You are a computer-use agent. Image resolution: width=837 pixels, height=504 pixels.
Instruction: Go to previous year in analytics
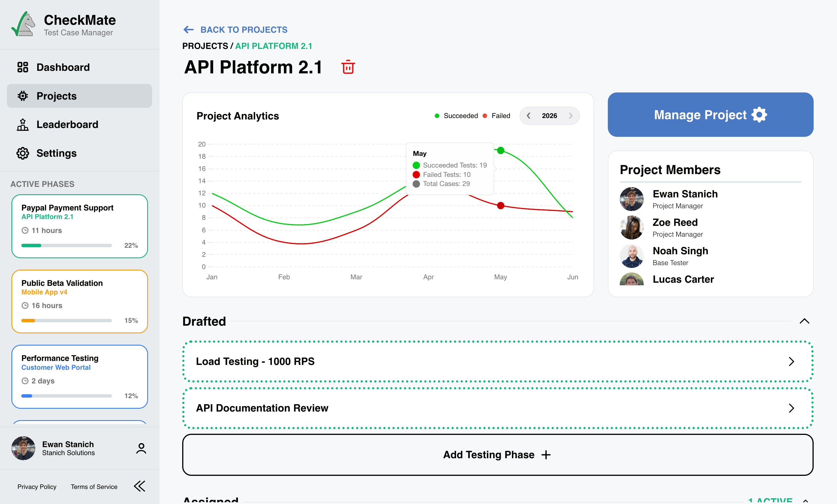click(529, 116)
